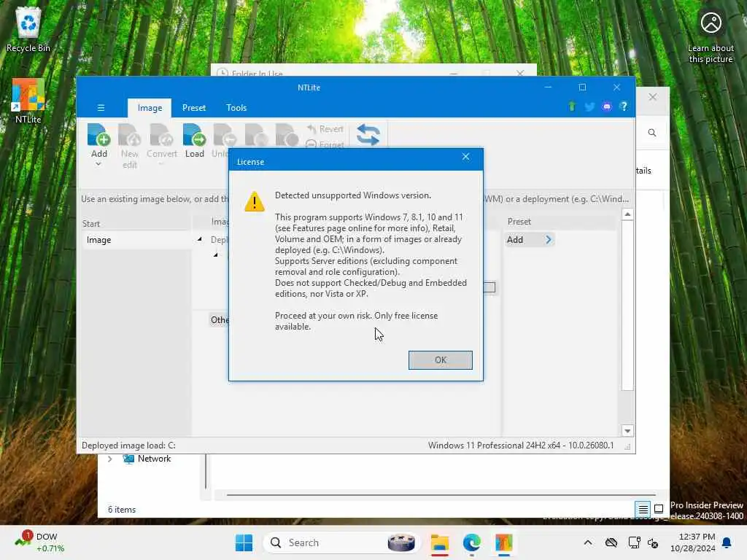Click the taskbar Search box
This screenshot has height=560, width=747.
342,542
